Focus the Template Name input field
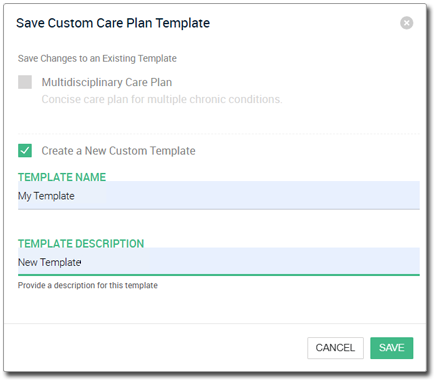Screen dimensions: 435x381 219,196
